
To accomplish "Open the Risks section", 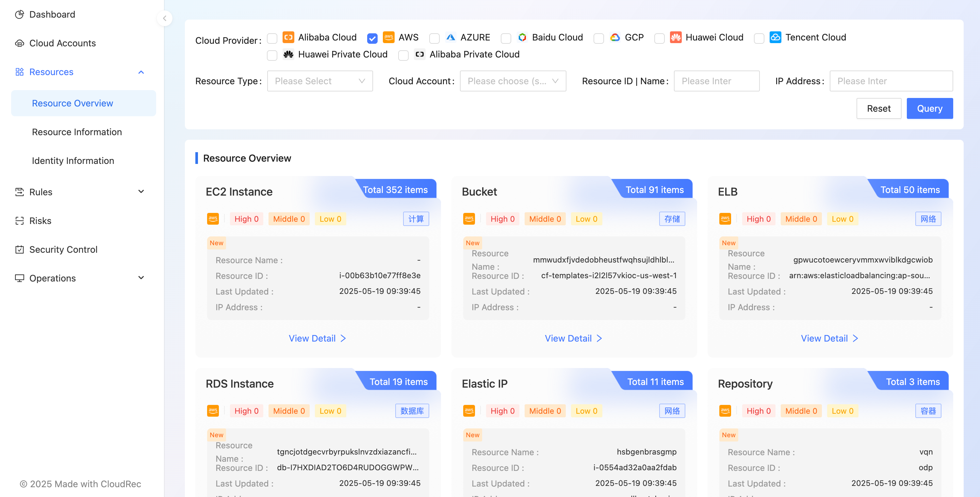I will coord(40,221).
